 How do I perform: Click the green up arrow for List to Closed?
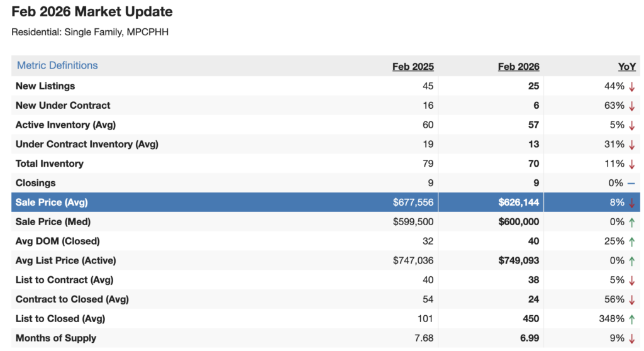[631, 319]
